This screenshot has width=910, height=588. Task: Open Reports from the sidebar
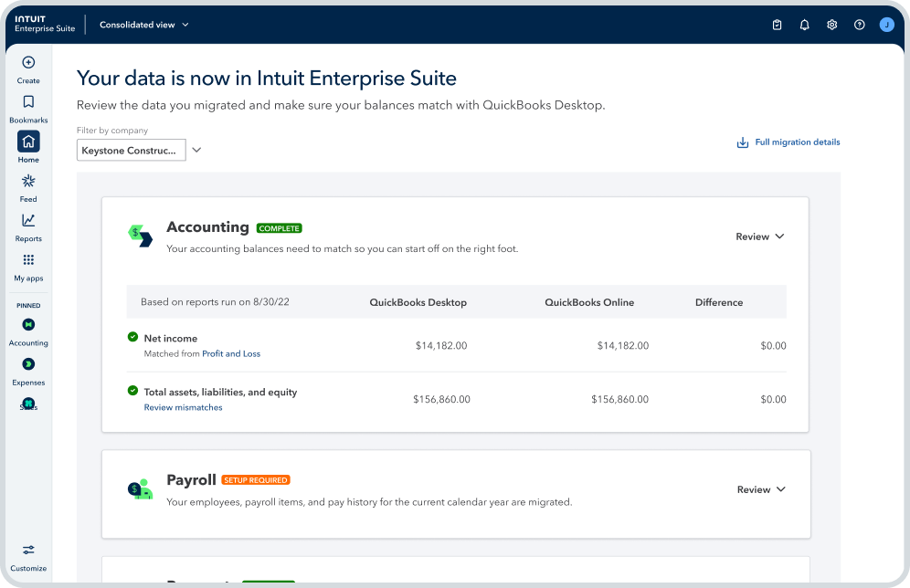28,221
